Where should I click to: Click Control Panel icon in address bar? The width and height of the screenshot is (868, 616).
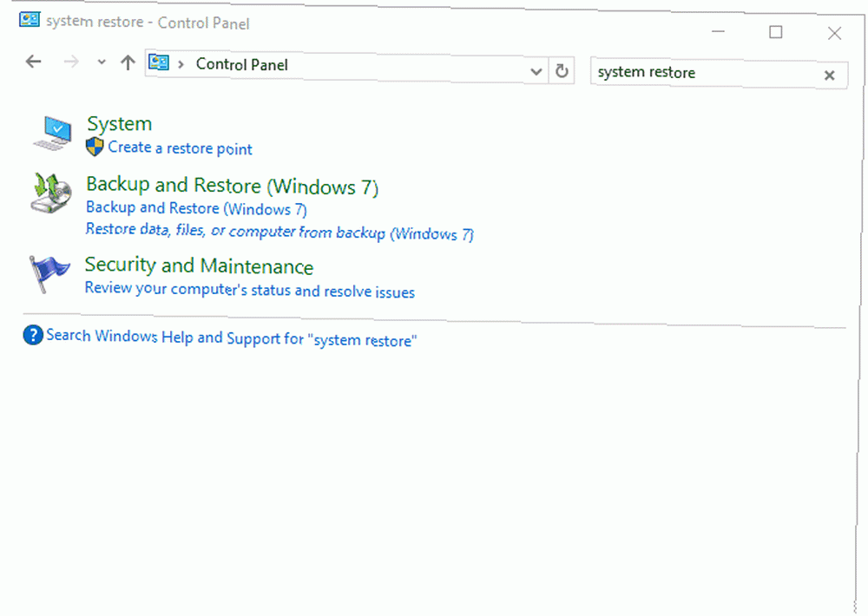(x=159, y=62)
